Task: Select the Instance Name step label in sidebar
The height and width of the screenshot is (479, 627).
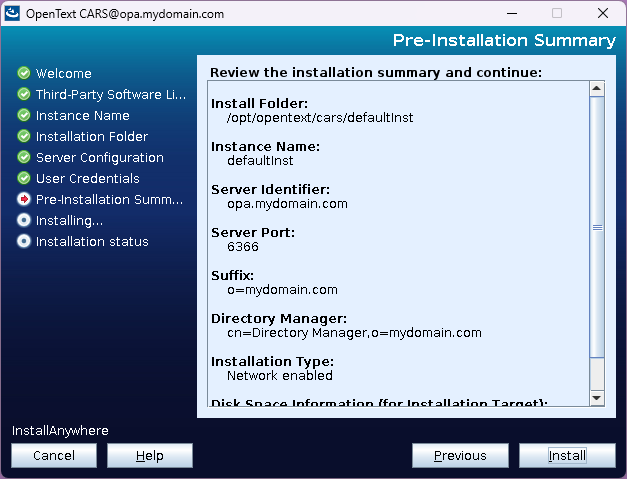Action: 82,116
